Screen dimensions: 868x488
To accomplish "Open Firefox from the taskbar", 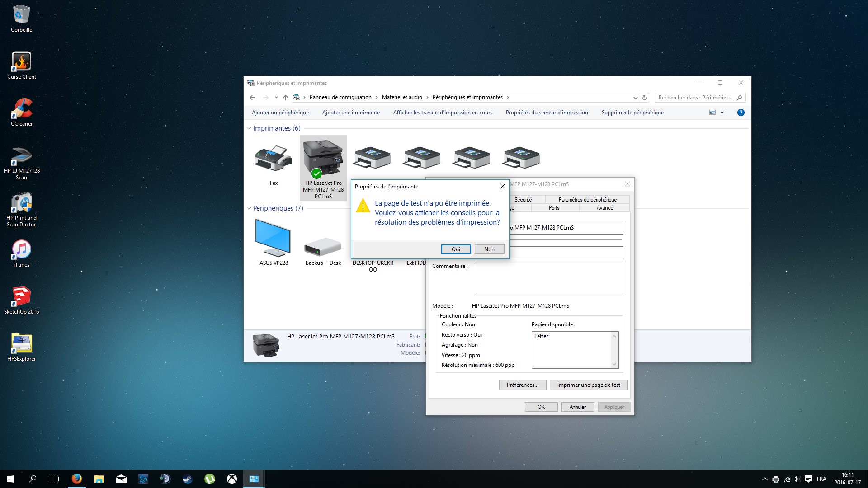I will pos(76,479).
